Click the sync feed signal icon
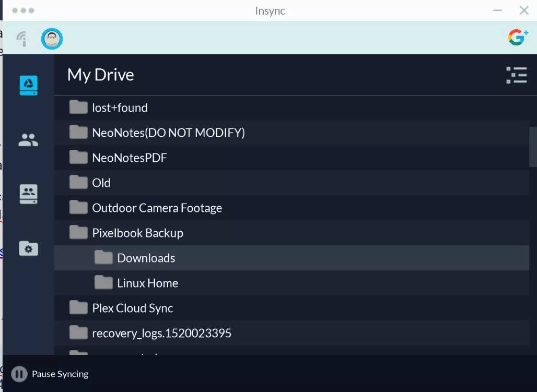Image resolution: width=537 pixels, height=392 pixels. 22,39
